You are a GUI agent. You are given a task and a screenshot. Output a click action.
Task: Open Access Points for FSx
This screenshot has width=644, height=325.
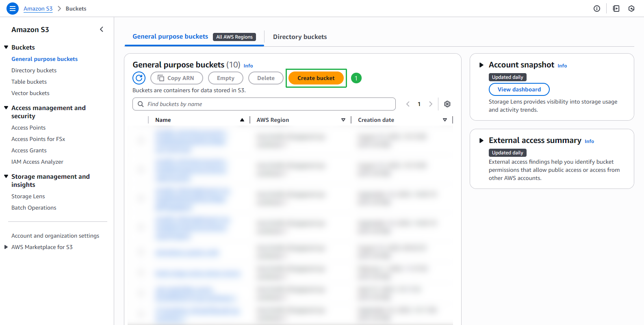[38, 139]
